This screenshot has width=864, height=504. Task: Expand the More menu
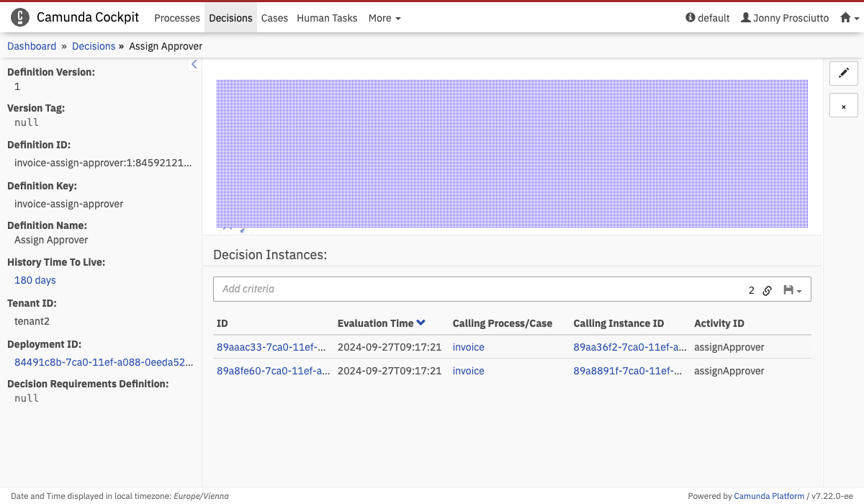pyautogui.click(x=384, y=18)
